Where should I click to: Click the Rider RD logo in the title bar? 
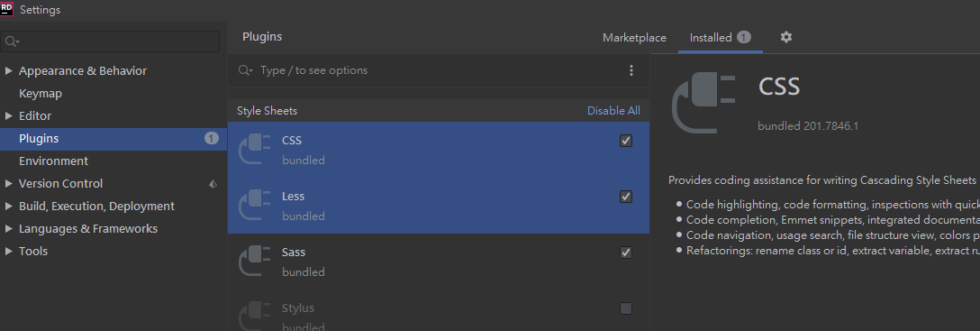point(7,8)
